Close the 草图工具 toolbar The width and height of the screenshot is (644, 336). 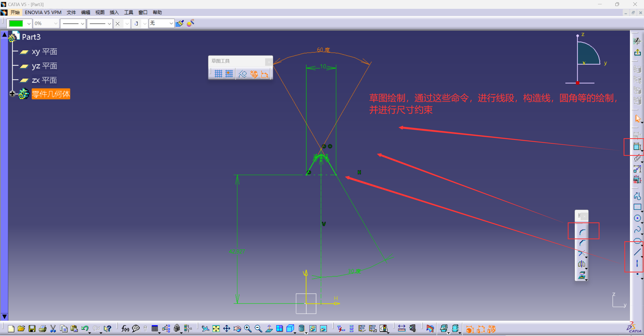pos(269,62)
